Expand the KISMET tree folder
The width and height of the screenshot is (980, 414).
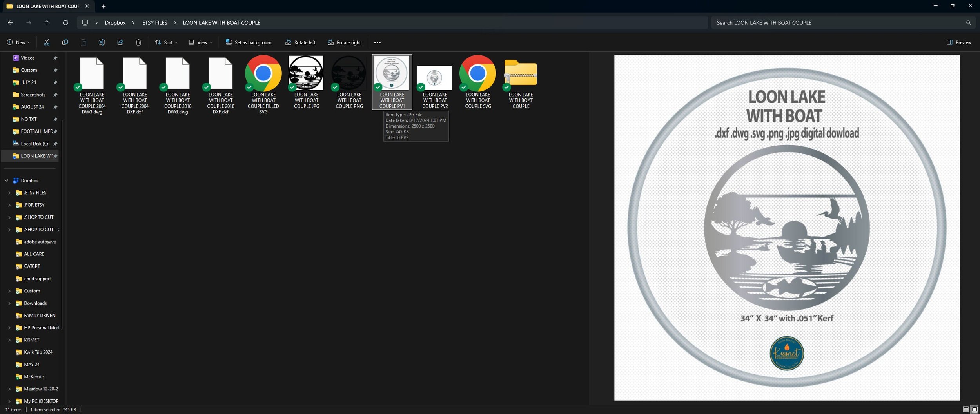pyautogui.click(x=9, y=340)
